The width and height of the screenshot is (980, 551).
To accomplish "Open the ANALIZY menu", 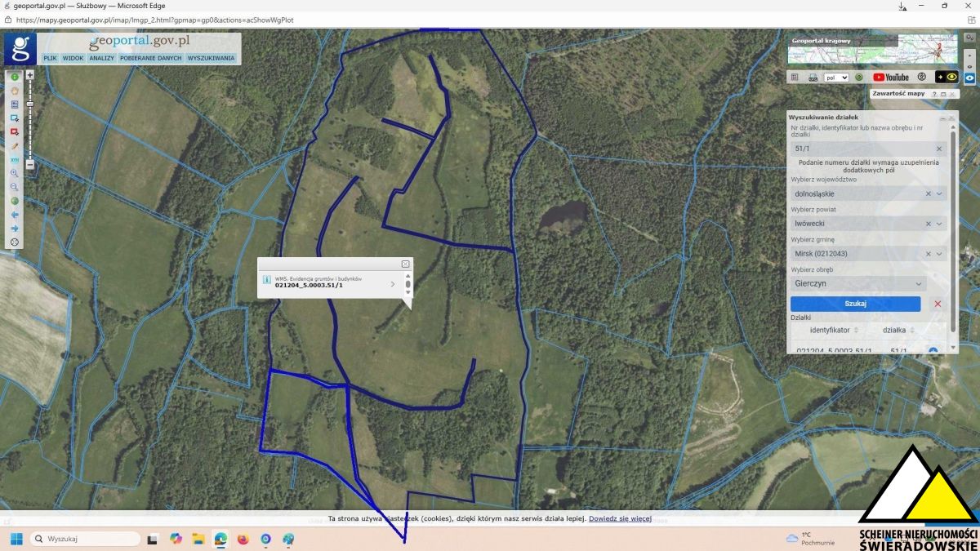I will [x=102, y=58].
